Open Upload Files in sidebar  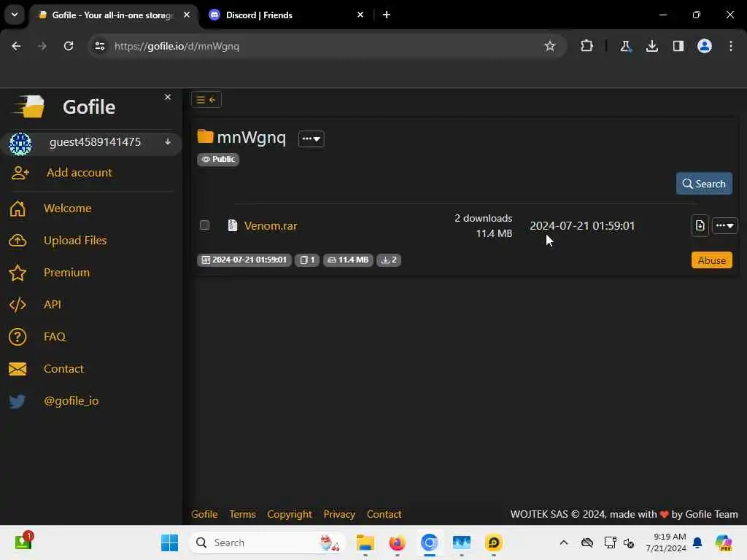point(75,240)
